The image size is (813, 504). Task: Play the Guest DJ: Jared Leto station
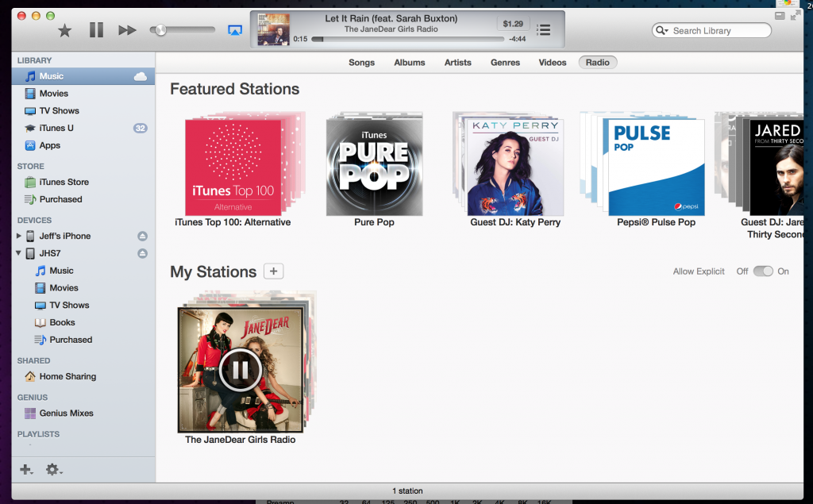point(776,167)
